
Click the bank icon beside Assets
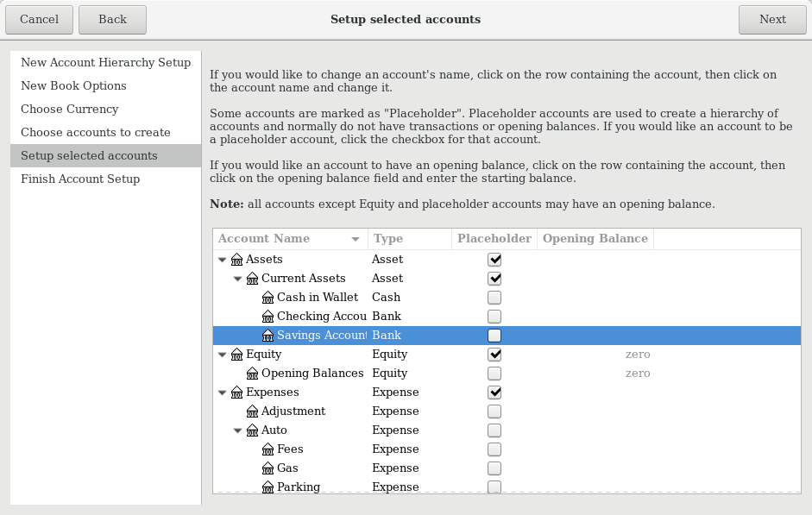236,260
